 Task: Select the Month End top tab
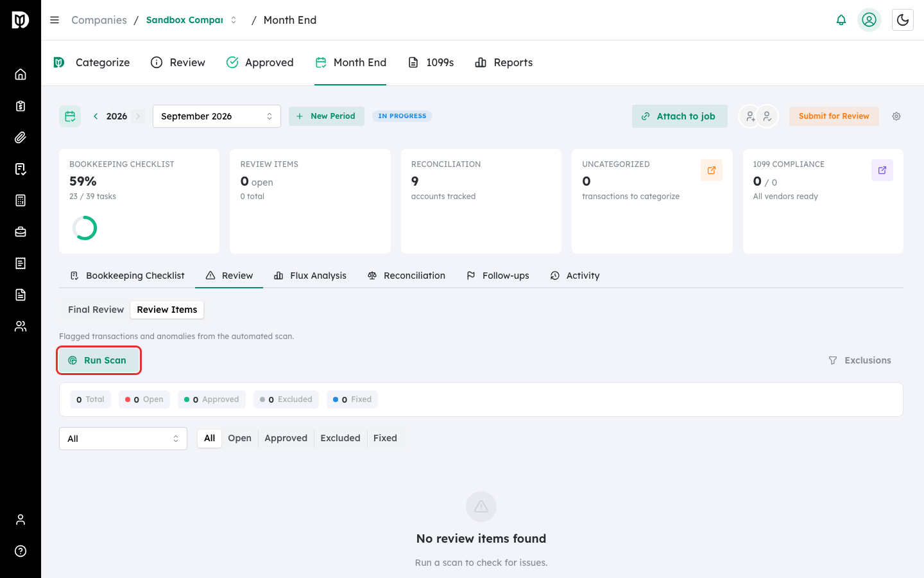coord(350,62)
